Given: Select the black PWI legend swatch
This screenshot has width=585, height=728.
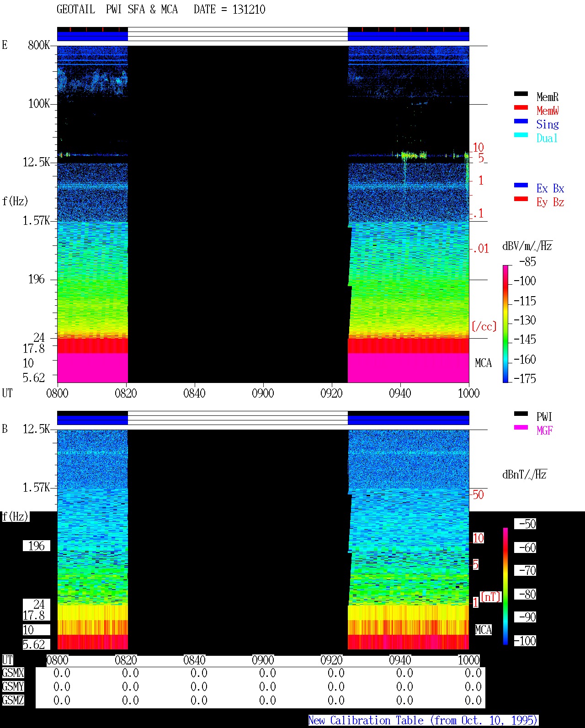Looking at the screenshot, I should pos(521,414).
